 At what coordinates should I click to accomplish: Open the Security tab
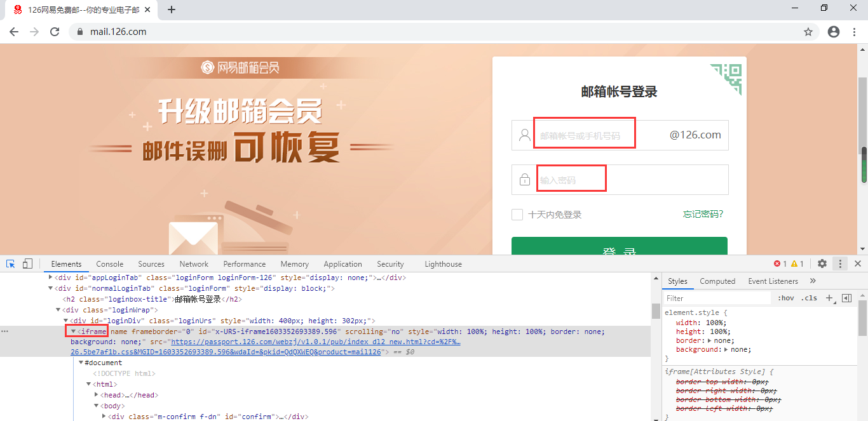390,264
